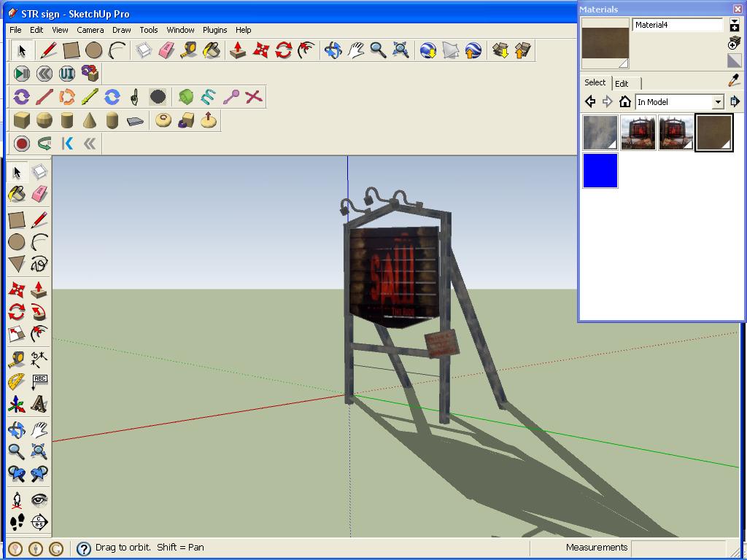This screenshot has height=560, width=747.
Task: Click the Sample Paint eyedropper in Materials
Action: click(x=735, y=80)
